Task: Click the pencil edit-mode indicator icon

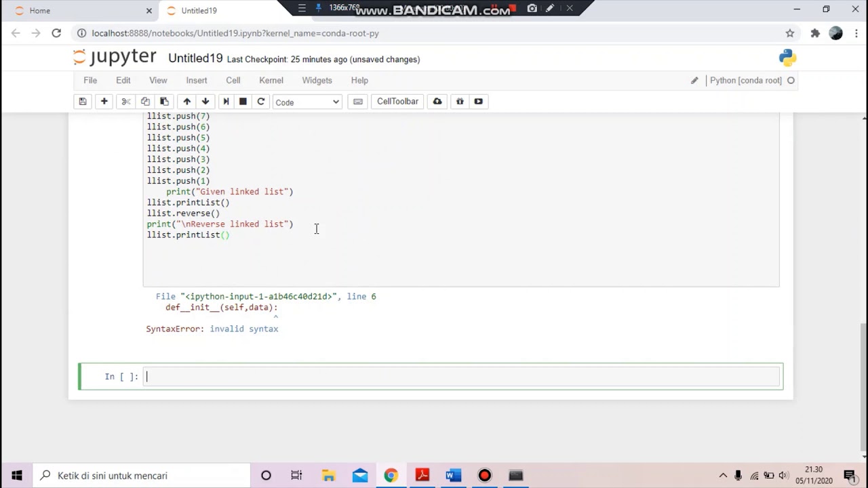Action: point(694,81)
